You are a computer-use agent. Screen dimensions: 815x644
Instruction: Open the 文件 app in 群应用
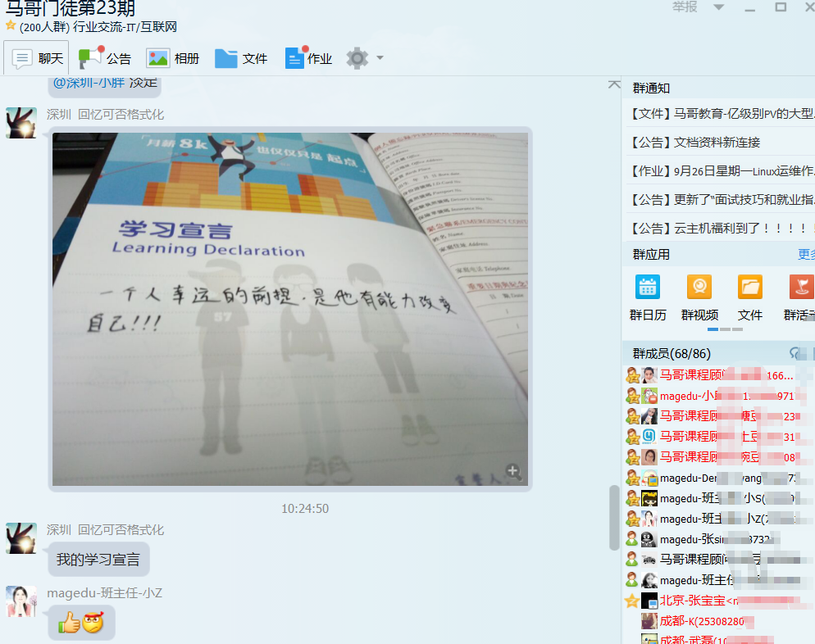(x=749, y=288)
